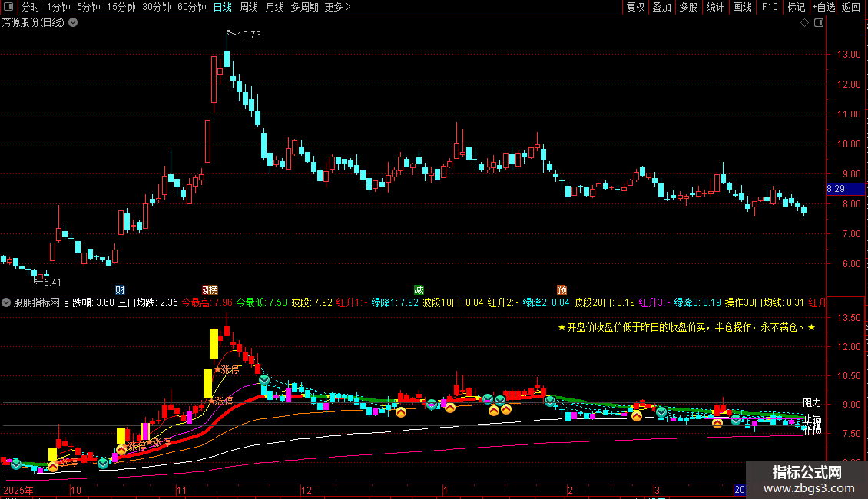
Task: Click the 今最高: 7.96 value
Action: tap(207, 302)
